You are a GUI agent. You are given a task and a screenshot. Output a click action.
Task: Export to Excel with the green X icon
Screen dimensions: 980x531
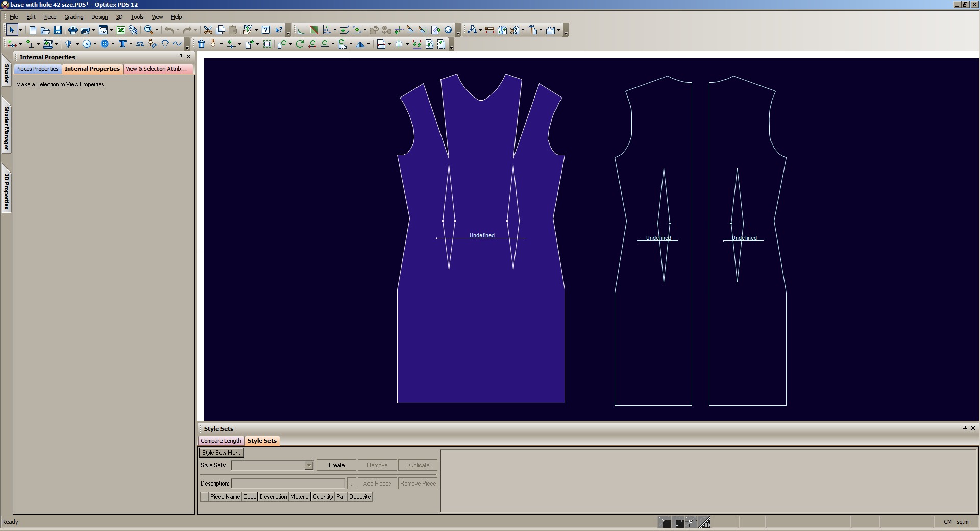pyautogui.click(x=121, y=30)
